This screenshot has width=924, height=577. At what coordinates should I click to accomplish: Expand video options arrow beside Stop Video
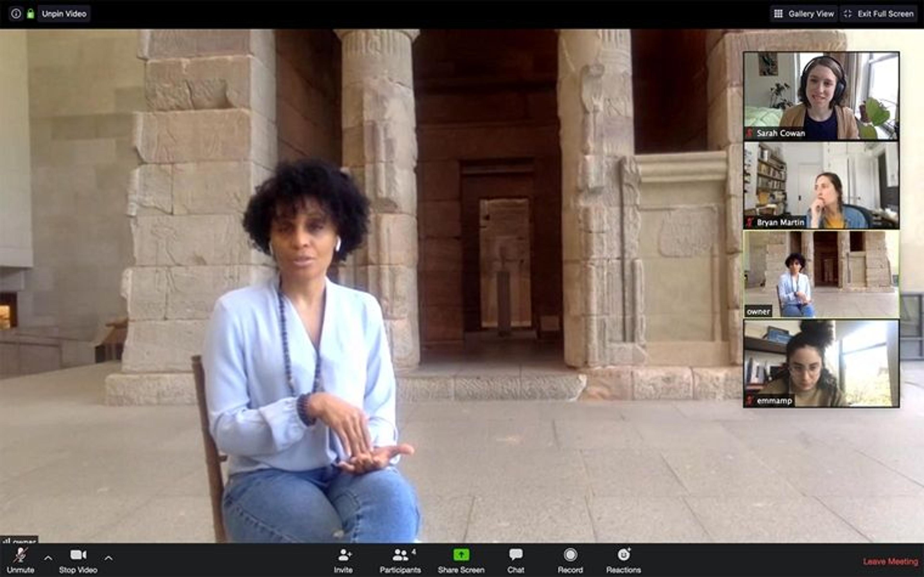[109, 558]
